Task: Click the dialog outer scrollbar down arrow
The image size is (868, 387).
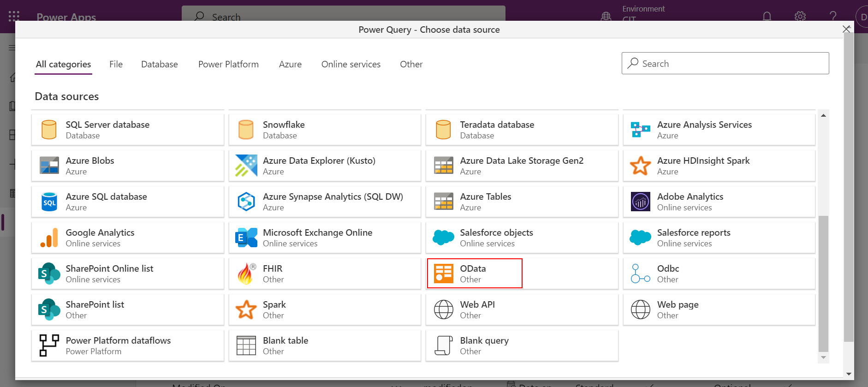Action: [849, 374]
